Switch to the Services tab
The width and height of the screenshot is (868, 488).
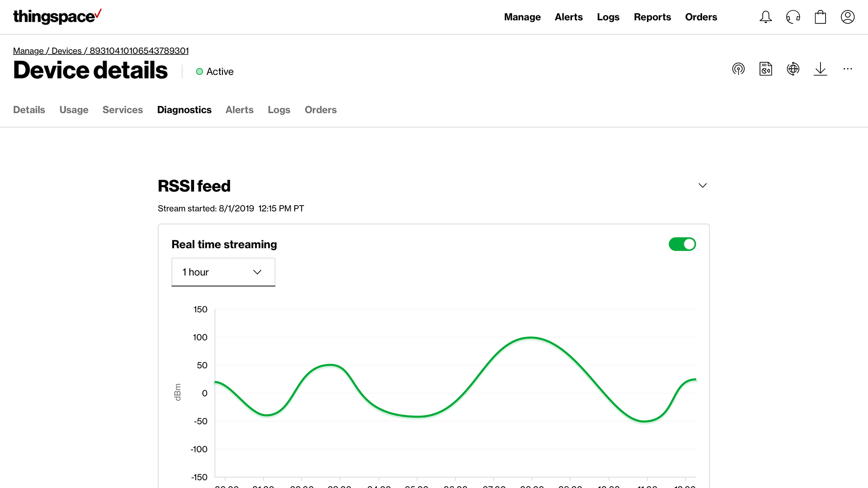click(123, 110)
